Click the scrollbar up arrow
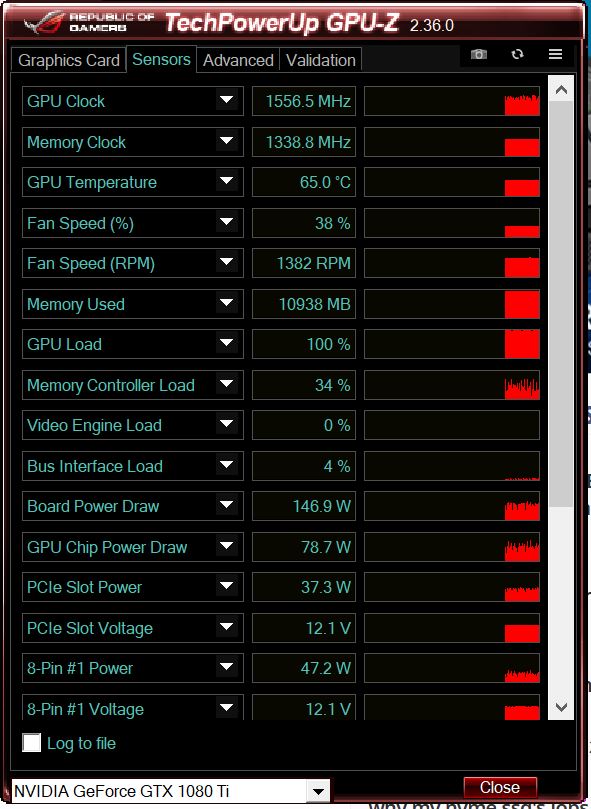591x809 pixels. (x=561, y=90)
